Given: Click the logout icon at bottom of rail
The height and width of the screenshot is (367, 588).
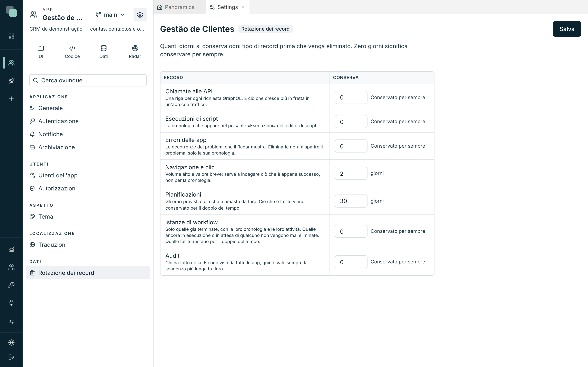Looking at the screenshot, I should pyautogui.click(x=11, y=357).
